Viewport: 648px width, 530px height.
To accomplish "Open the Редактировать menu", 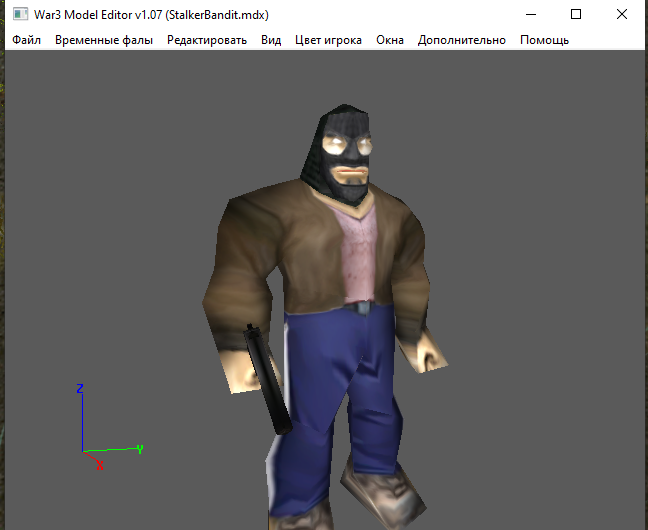I will (207, 40).
